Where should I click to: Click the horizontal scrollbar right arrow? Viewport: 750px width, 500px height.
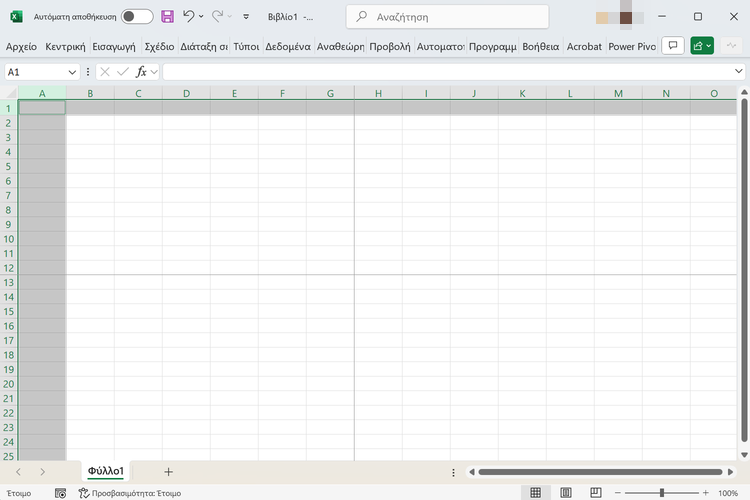[730, 472]
